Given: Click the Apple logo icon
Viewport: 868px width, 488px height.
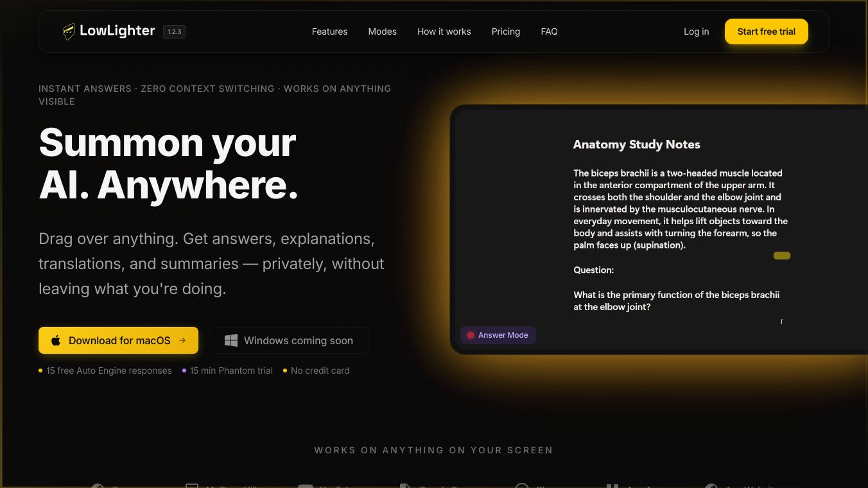Looking at the screenshot, I should click(x=56, y=340).
